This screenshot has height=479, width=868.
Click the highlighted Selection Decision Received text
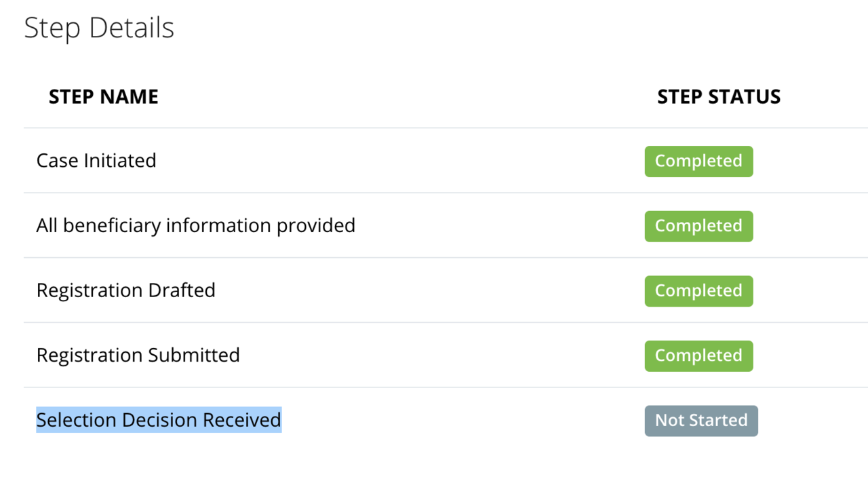[159, 420]
